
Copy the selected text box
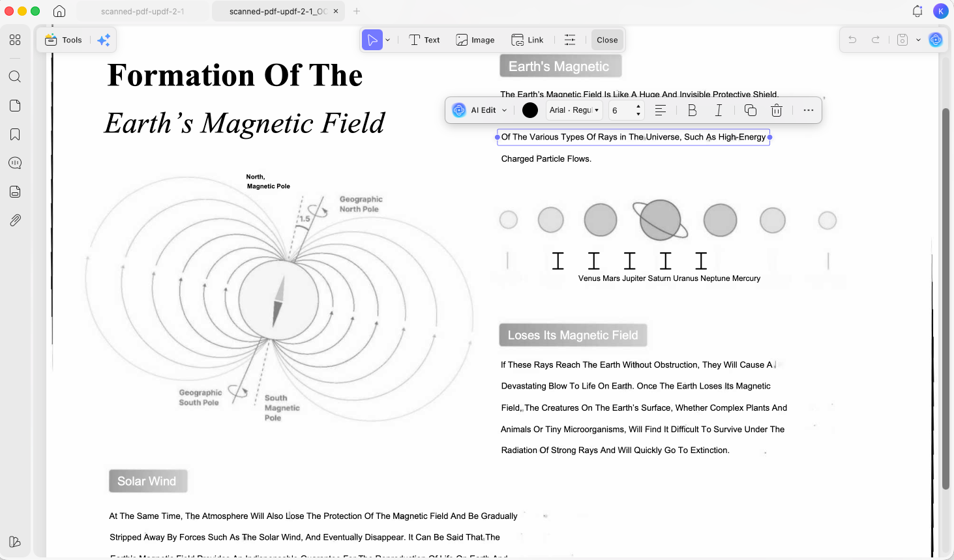(x=751, y=110)
